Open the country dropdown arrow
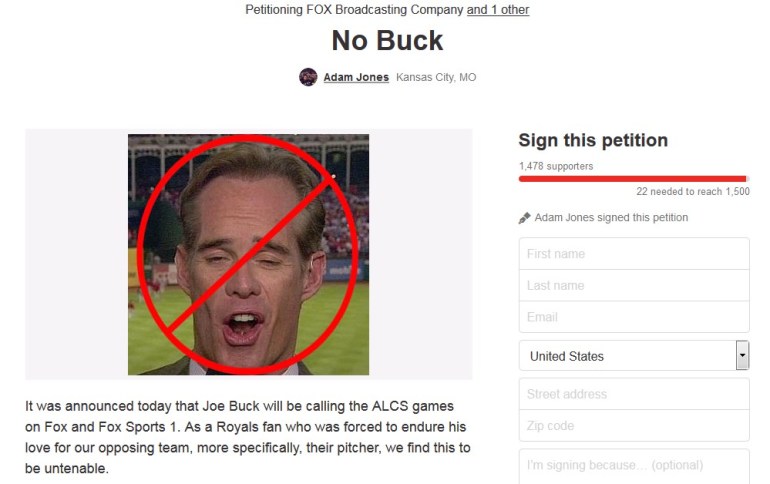Screen dimensions: 770x484 click(x=742, y=355)
